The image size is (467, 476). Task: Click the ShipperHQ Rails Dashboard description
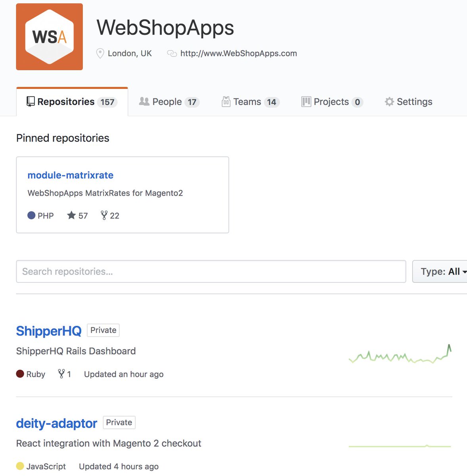pyautogui.click(x=76, y=351)
